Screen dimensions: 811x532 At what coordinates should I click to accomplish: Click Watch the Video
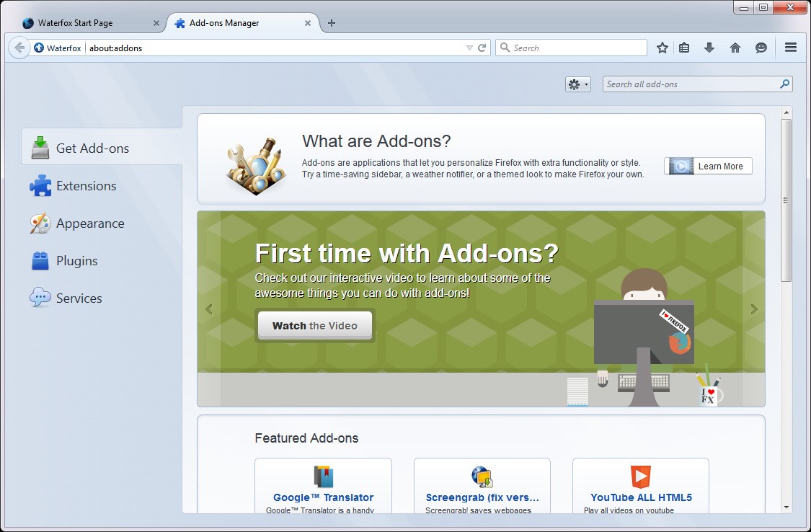coord(314,325)
